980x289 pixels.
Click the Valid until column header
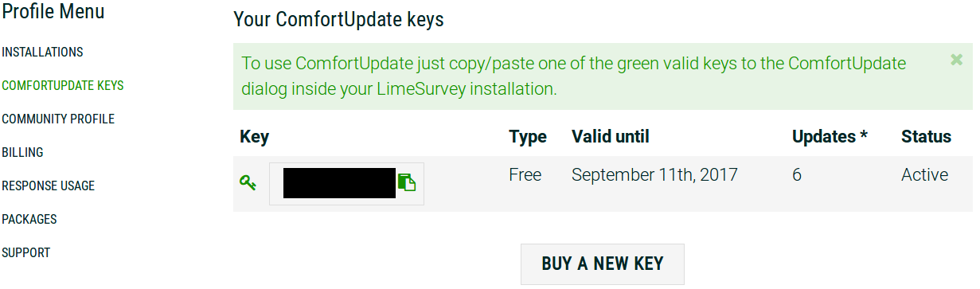coord(611,137)
